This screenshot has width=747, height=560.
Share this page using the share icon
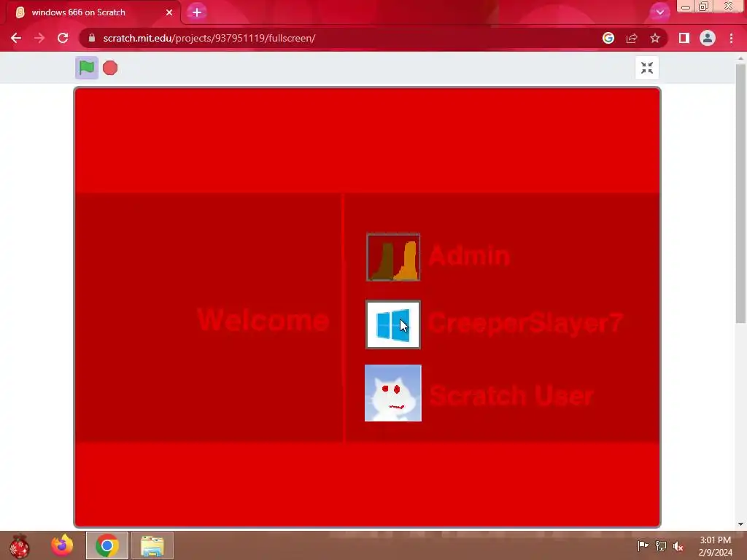pyautogui.click(x=632, y=38)
